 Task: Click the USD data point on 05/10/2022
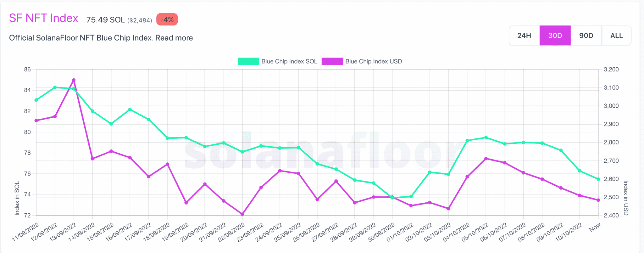tap(486, 159)
